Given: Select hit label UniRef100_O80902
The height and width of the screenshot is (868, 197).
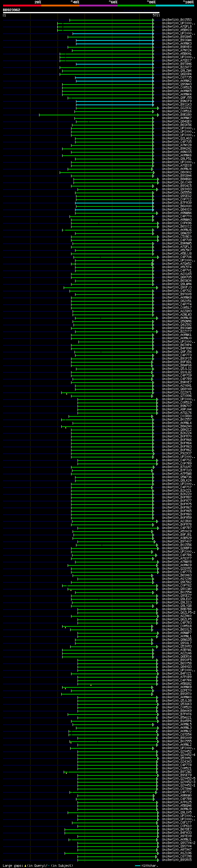Looking at the screenshot, I should pyautogui.click(x=177, y=172).
